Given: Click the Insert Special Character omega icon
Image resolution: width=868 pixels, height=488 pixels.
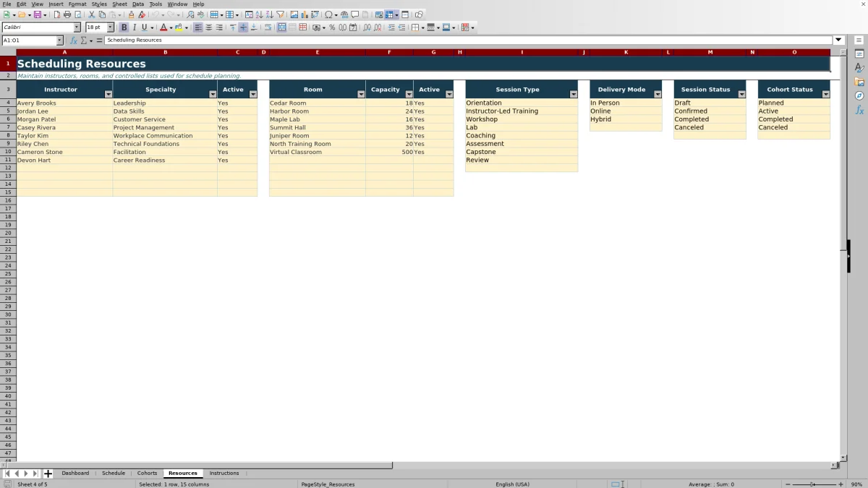Looking at the screenshot, I should [329, 14].
